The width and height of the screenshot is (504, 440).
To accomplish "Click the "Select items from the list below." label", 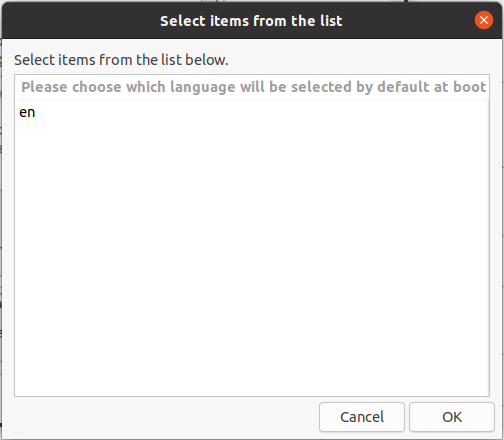I will (121, 60).
